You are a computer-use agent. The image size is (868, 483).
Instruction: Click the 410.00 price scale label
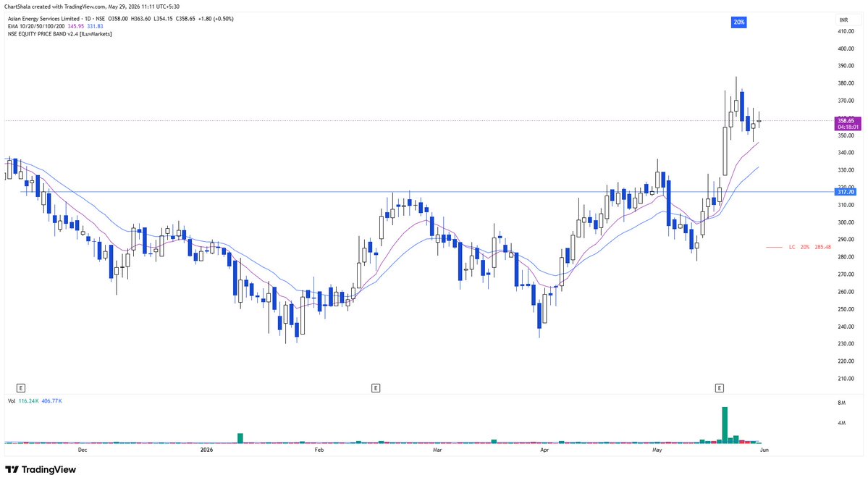(846, 32)
